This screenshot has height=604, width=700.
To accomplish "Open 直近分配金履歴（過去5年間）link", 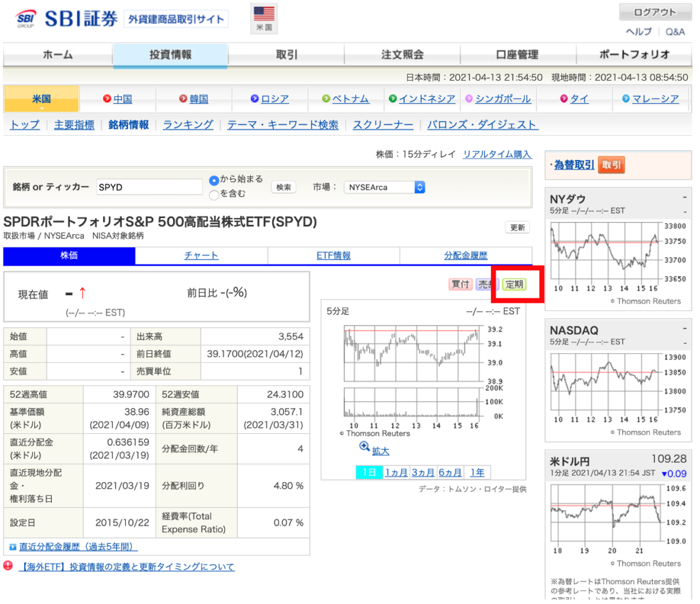I will 79,547.
